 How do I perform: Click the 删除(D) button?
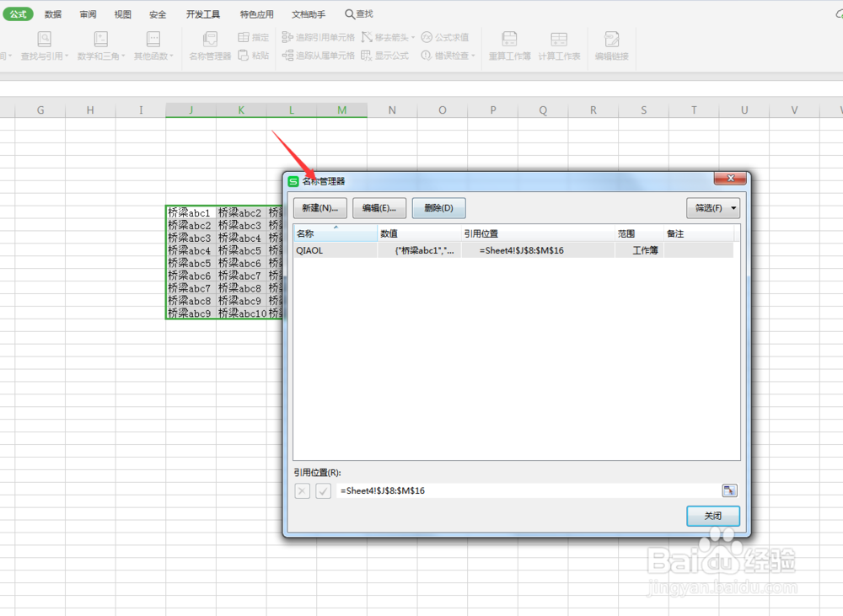coord(438,208)
